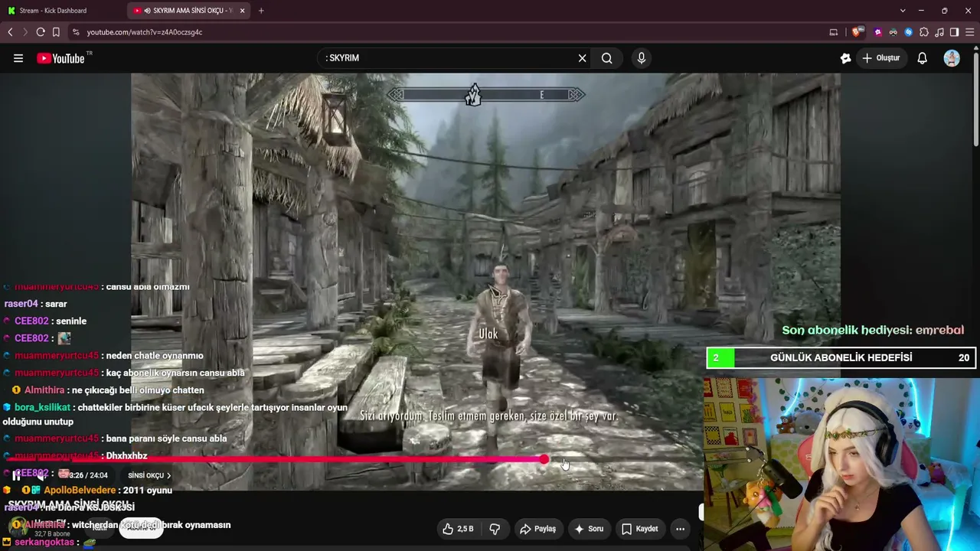The image size is (980, 551).
Task: Toggle the browser sidebar panel
Action: coord(955,32)
